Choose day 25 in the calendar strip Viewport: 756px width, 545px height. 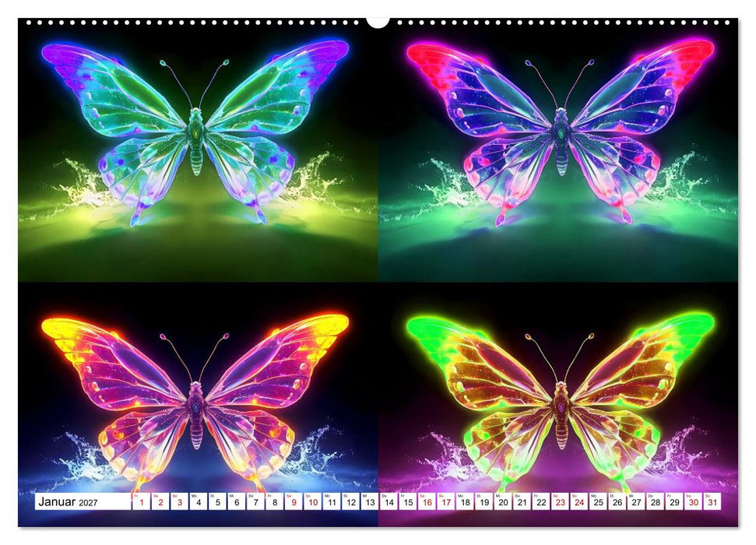click(599, 501)
